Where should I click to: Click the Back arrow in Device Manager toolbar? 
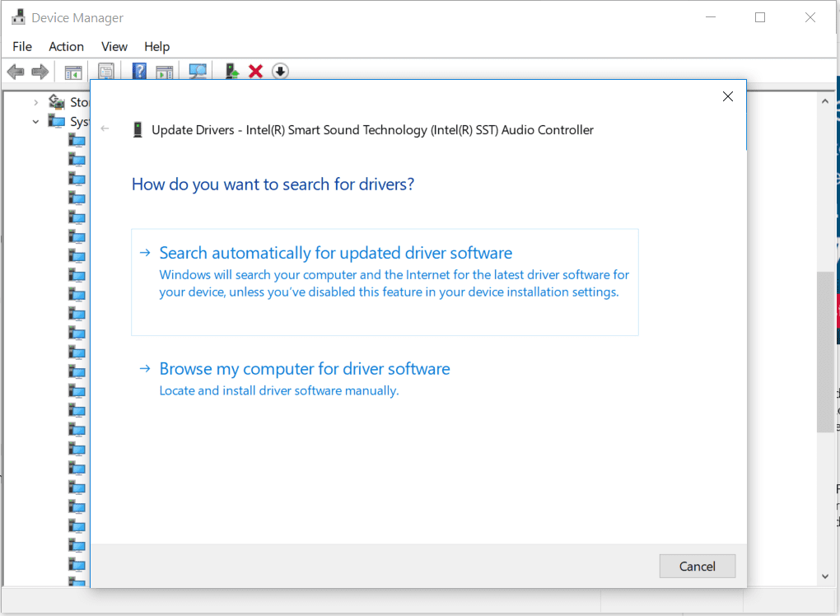[x=15, y=72]
